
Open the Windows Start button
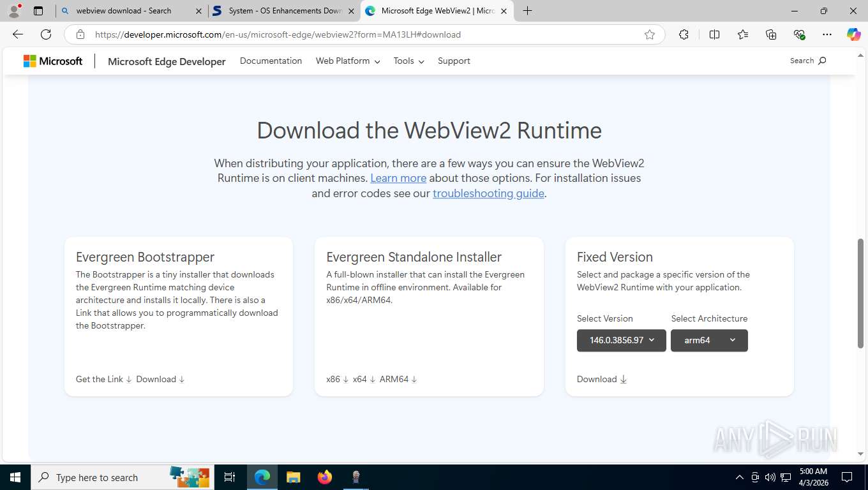coord(15,477)
